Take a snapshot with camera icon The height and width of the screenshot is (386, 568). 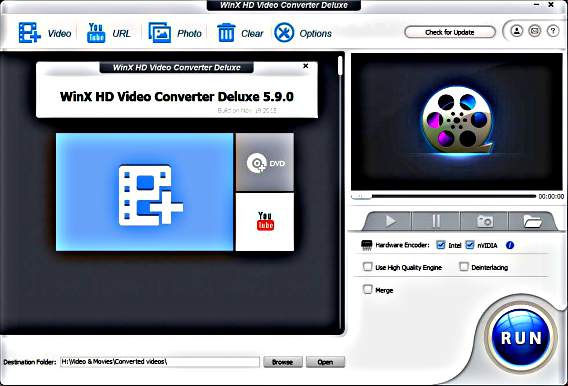point(485,221)
